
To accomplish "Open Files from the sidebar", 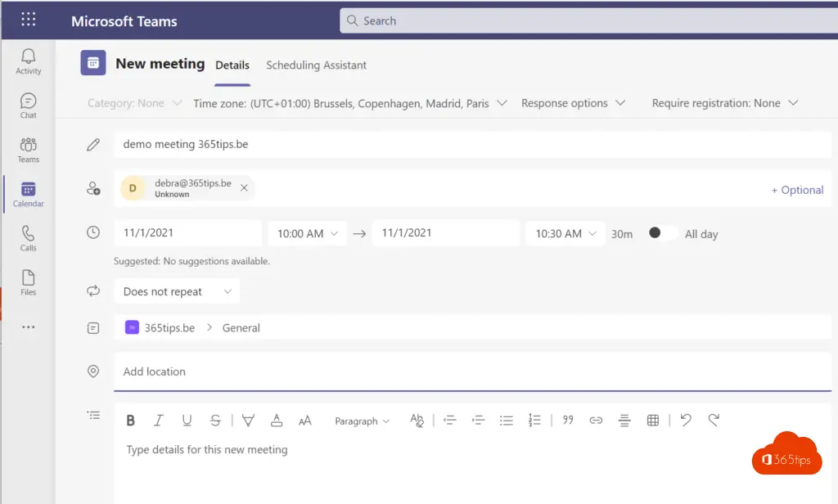I will (x=29, y=282).
